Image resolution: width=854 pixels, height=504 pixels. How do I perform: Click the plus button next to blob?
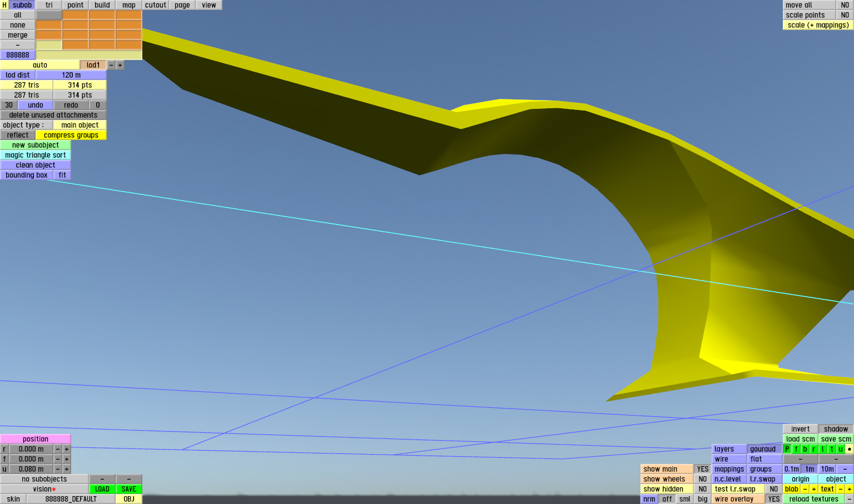pyautogui.click(x=814, y=489)
